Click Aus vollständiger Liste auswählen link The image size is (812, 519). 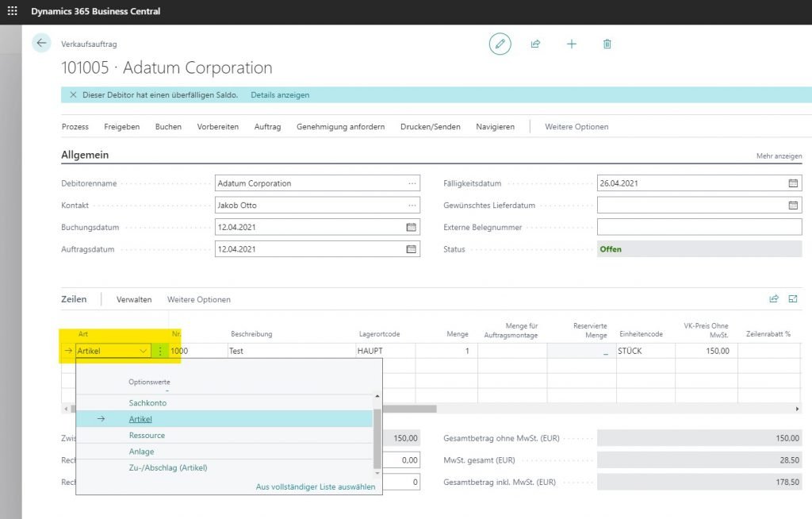point(315,486)
